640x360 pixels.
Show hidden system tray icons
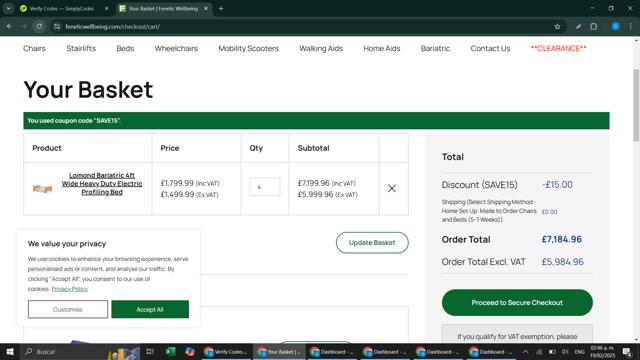pyautogui.click(x=525, y=351)
